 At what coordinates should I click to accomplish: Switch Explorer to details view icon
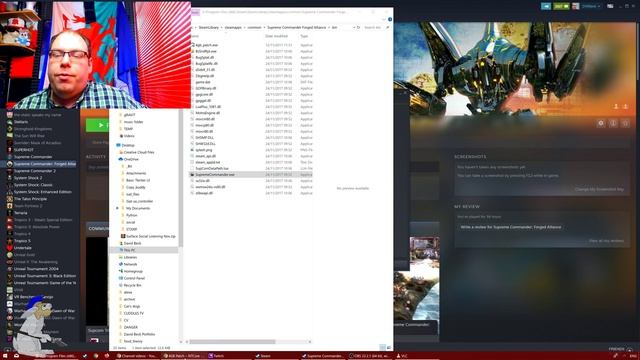tap(382, 347)
